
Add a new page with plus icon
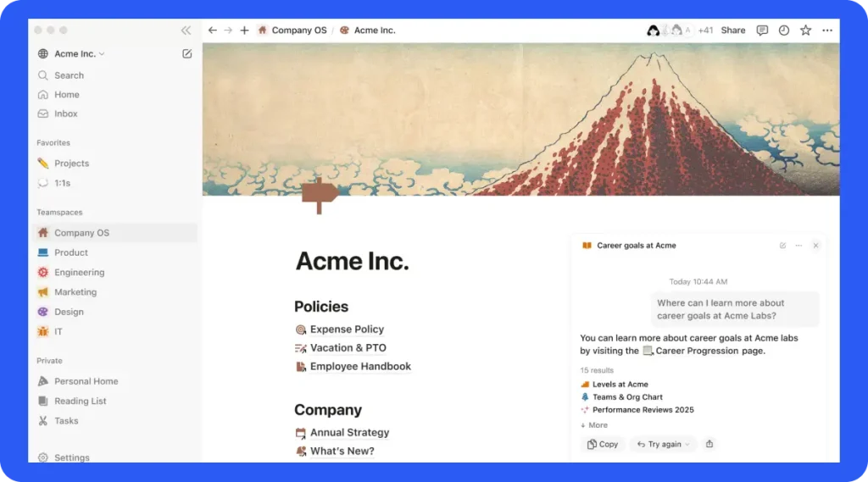pyautogui.click(x=244, y=30)
